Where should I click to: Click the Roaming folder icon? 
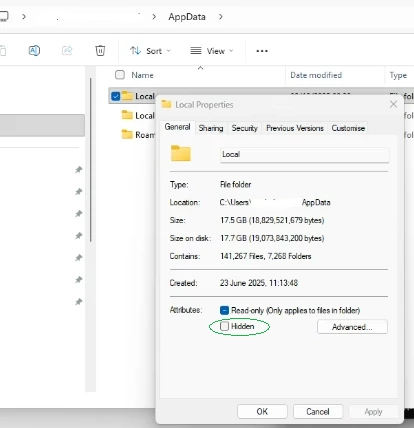point(127,134)
